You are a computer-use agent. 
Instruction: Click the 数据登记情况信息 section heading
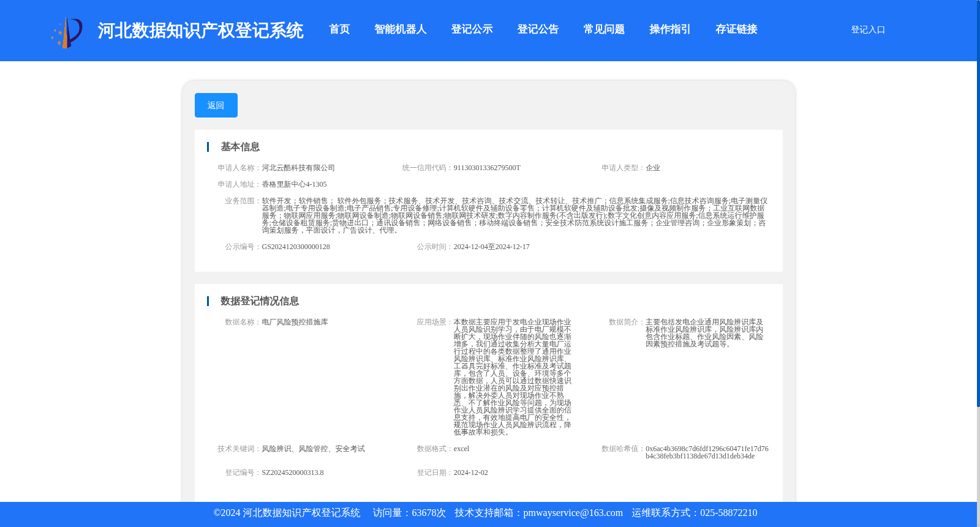pyautogui.click(x=260, y=301)
